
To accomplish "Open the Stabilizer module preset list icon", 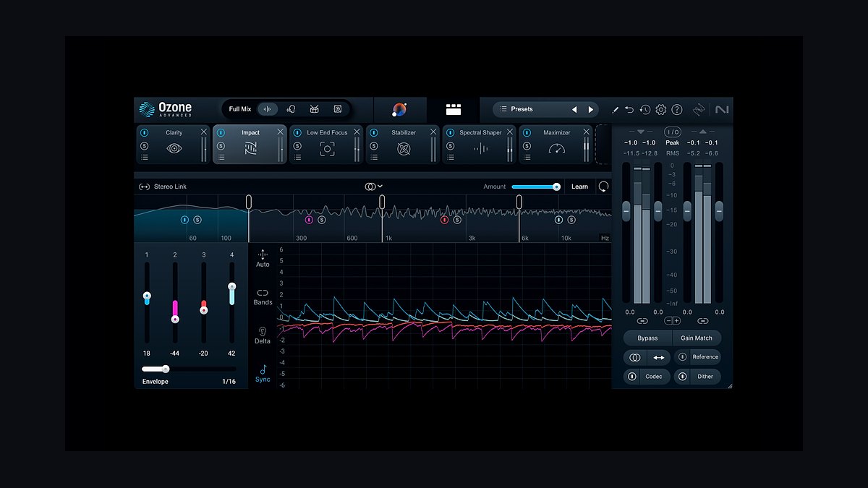I will tap(374, 157).
